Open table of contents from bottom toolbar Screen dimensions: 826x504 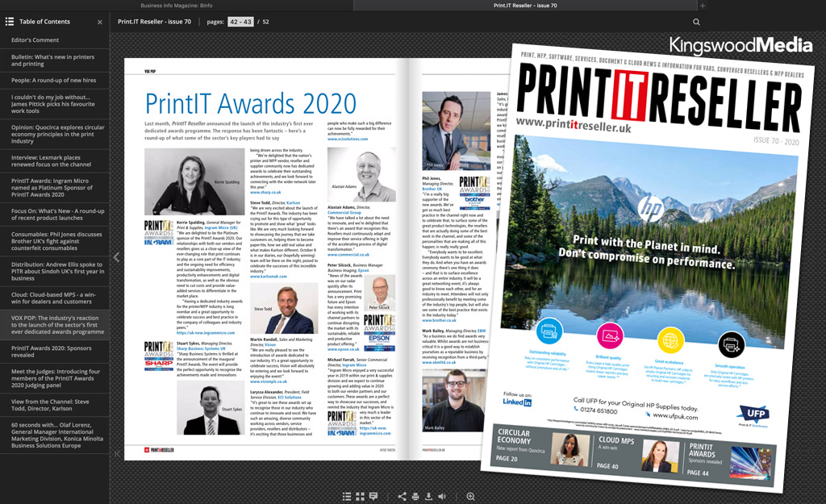pyautogui.click(x=347, y=497)
